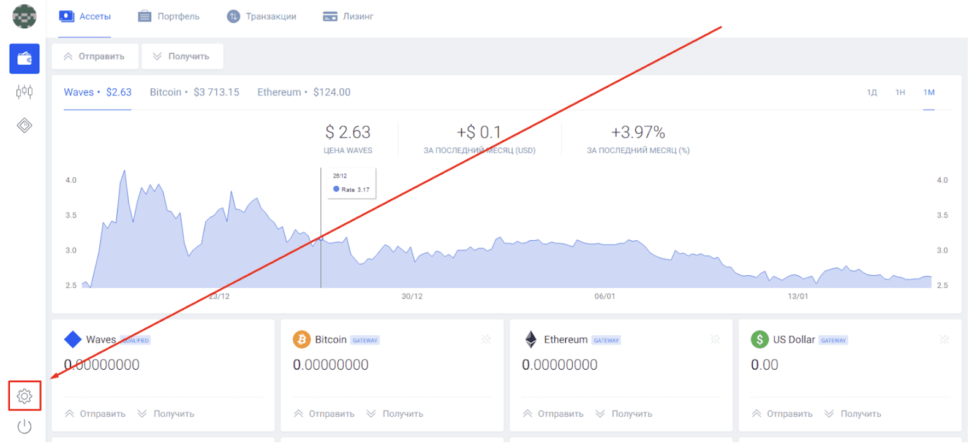Click Получить on the US Dollar card
The height and width of the screenshot is (445, 980).
coord(853,414)
